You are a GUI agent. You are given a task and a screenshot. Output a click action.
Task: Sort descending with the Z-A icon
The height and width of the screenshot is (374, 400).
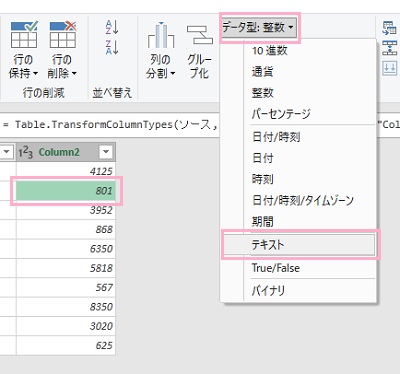coord(112,47)
